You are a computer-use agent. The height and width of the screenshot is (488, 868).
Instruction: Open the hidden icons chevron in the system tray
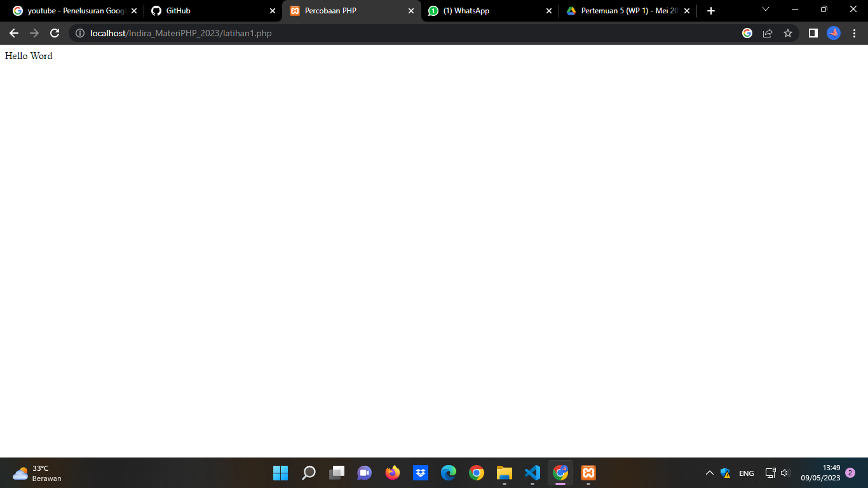pos(709,473)
